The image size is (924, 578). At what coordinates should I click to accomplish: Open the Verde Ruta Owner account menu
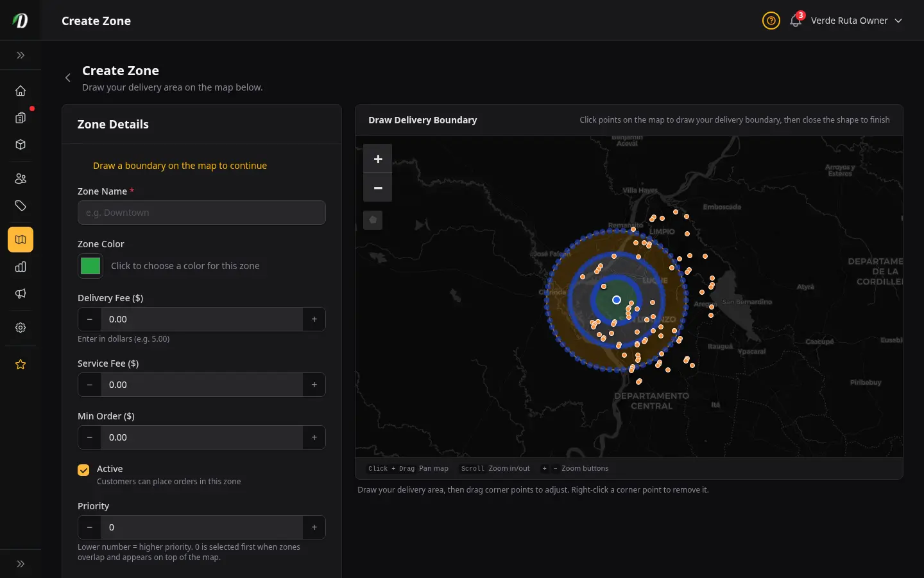coord(857,21)
